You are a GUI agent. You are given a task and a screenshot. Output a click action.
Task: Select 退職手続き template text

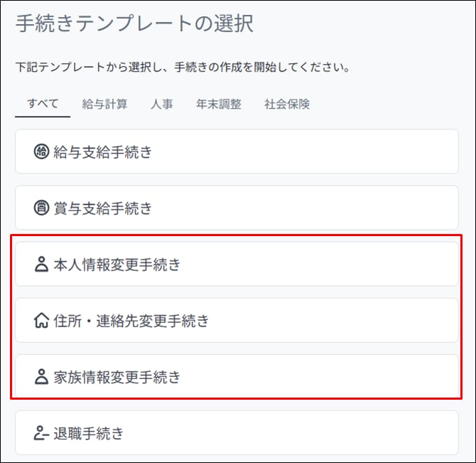point(89,433)
